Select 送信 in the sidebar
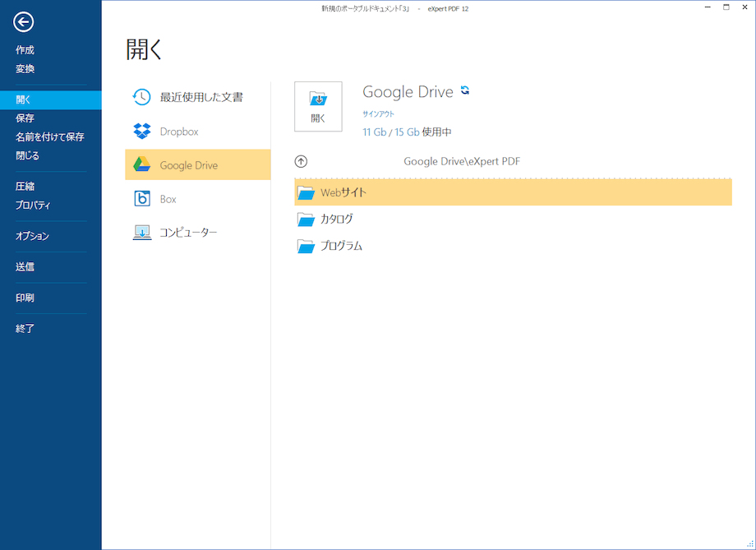 tap(25, 267)
